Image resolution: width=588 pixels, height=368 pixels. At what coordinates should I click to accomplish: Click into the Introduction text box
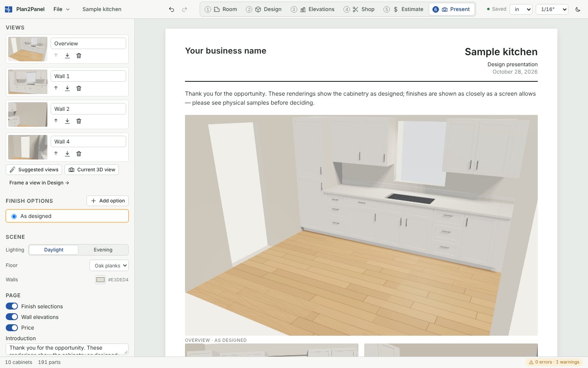67,349
